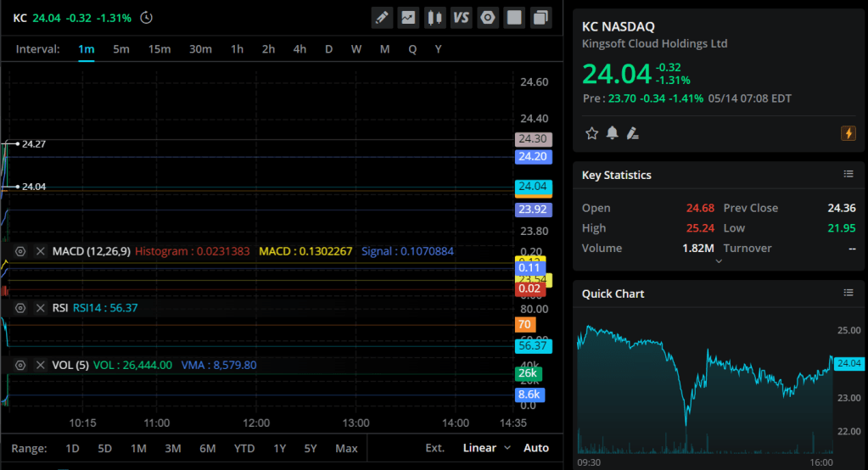Toggle extended hours with Ext. button
Image resolution: width=868 pixels, height=470 pixels.
pos(434,448)
